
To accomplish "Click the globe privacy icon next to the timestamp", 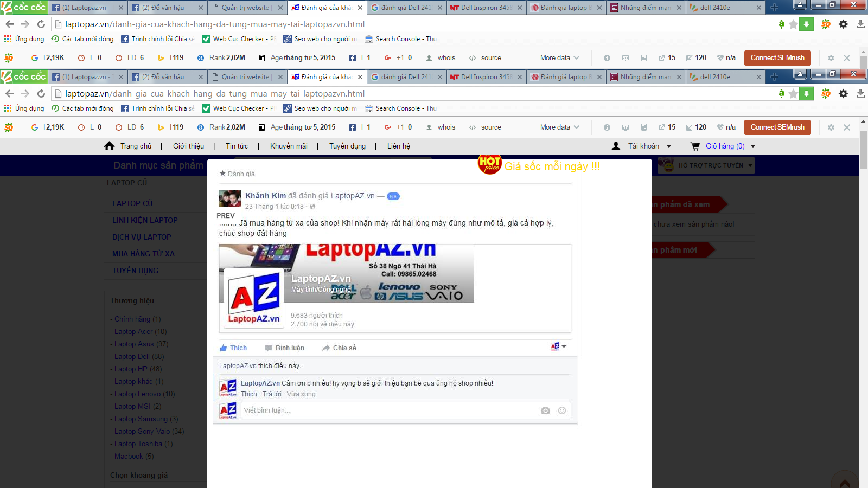I will pyautogui.click(x=312, y=207).
